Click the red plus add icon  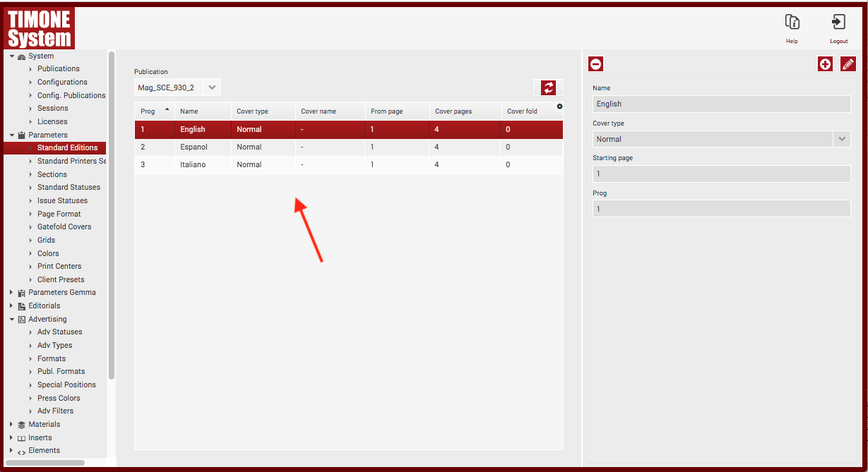click(x=824, y=64)
